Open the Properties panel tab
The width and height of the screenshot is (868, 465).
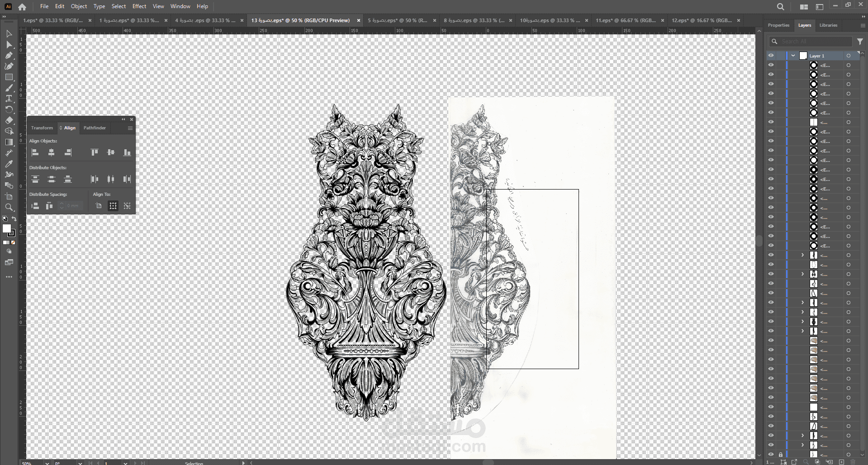pyautogui.click(x=778, y=25)
